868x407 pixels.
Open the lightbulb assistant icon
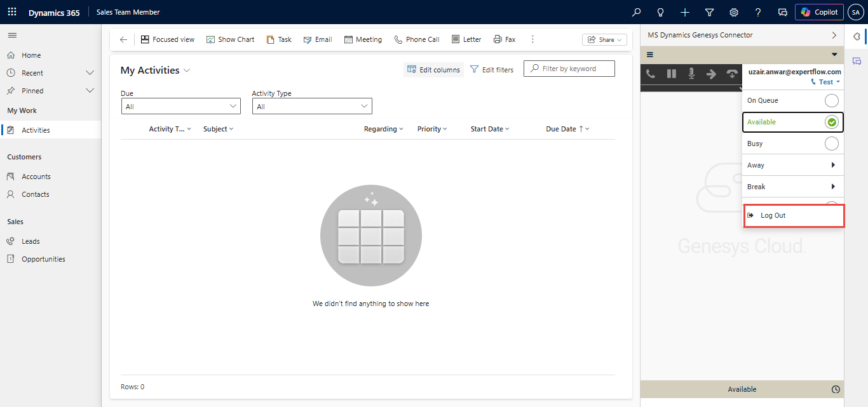click(660, 12)
